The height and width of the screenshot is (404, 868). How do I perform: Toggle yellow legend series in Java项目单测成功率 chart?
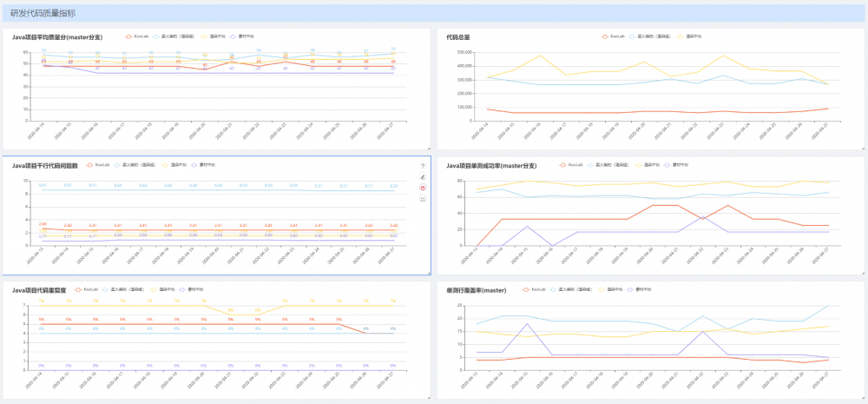point(646,165)
